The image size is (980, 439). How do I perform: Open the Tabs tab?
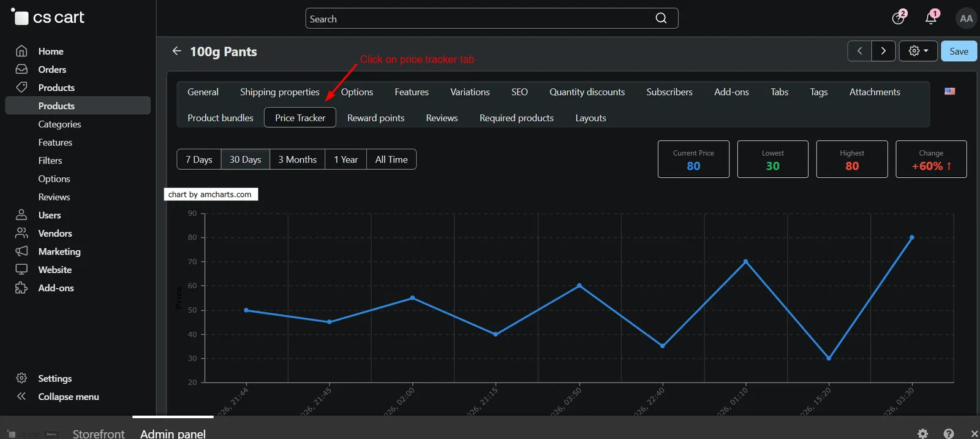pyautogui.click(x=779, y=92)
